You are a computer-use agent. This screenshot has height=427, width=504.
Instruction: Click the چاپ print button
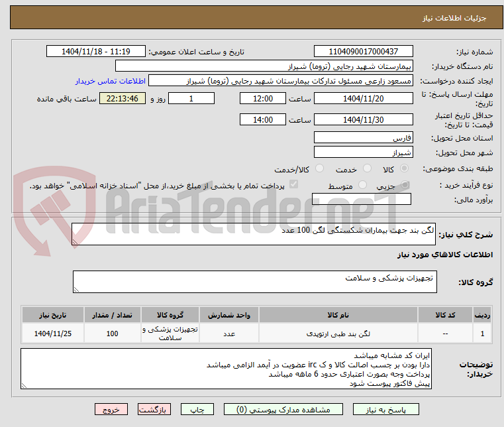coord(197,409)
